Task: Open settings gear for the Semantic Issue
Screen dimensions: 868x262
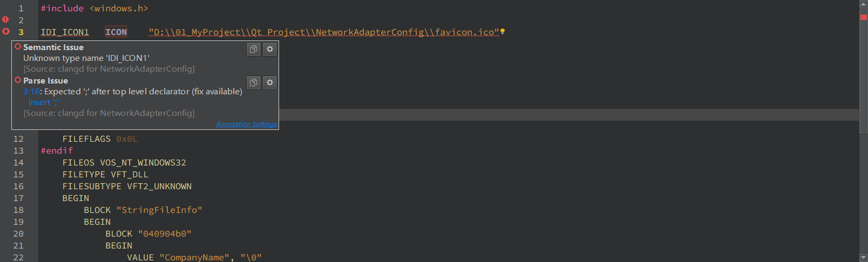Action: click(x=270, y=49)
